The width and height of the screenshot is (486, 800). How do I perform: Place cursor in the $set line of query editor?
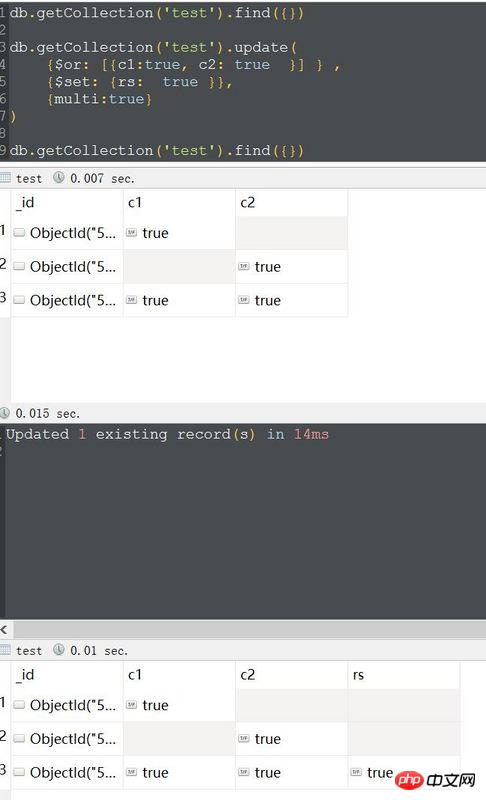click(140, 82)
